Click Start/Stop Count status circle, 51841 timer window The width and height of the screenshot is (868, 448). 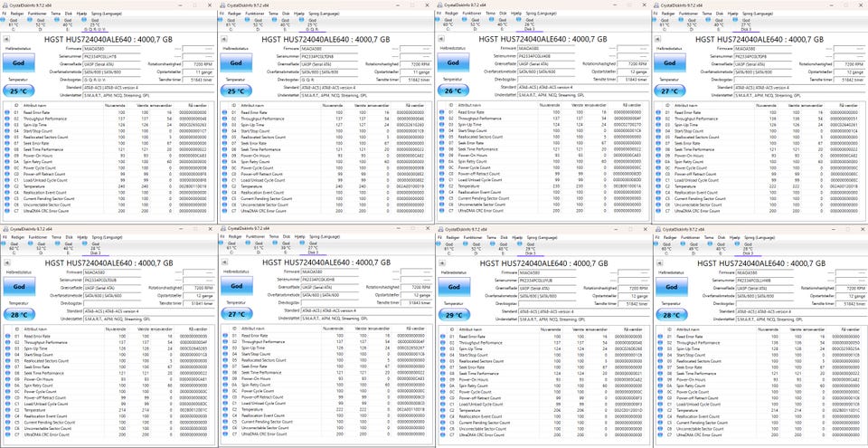click(7, 354)
